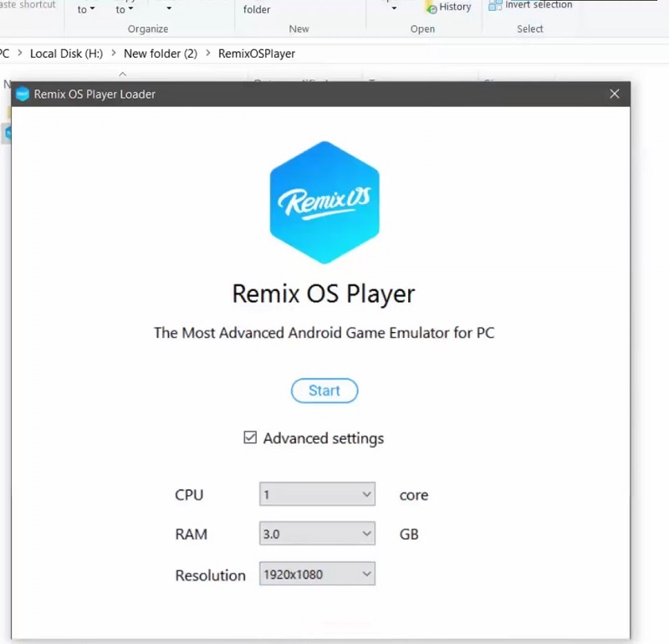Viewport: 669px width, 644px height.
Task: Click the Remix OS hexagon logo
Action: click(x=324, y=201)
